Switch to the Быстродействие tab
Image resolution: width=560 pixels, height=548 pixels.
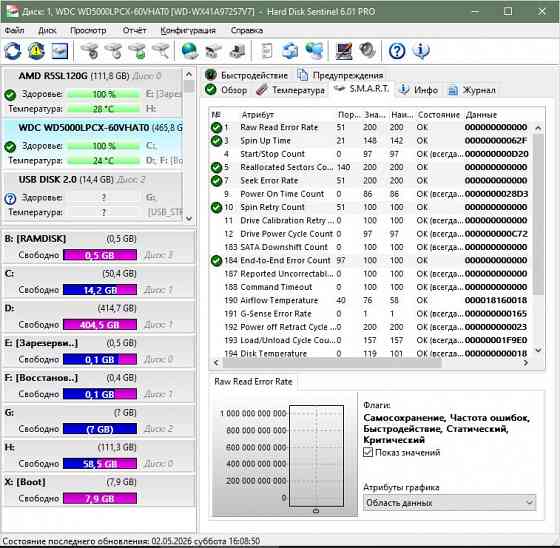pos(246,75)
